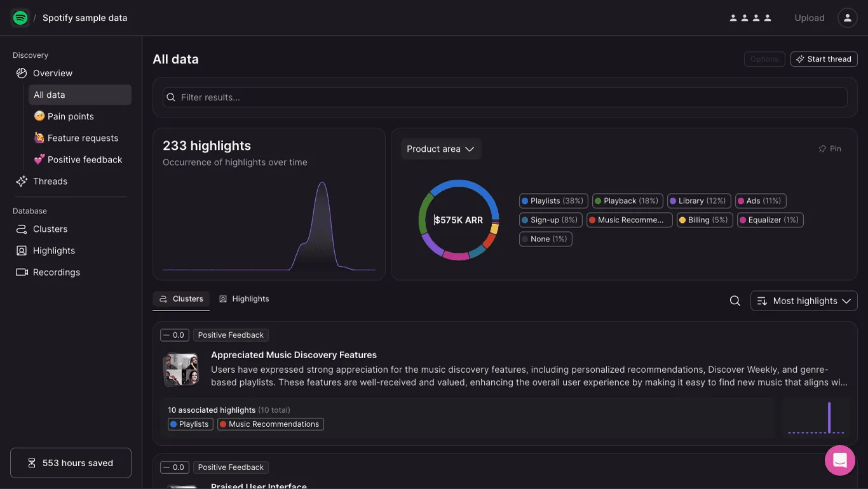Click the 'Occurrence of highlights over time' text

[235, 163]
